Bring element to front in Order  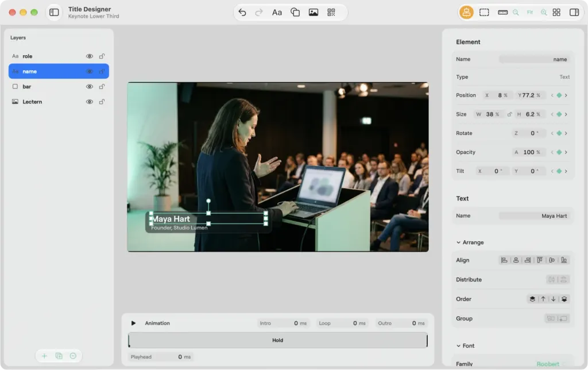532,299
